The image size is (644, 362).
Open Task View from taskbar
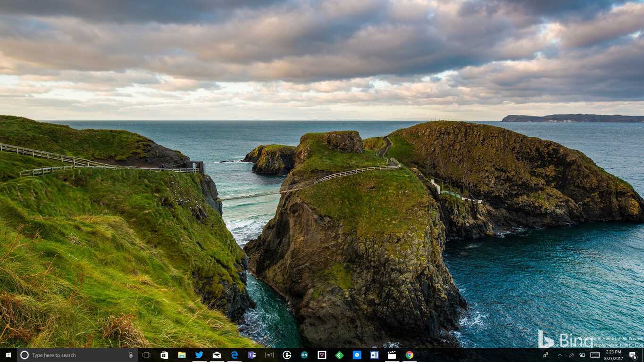[146, 355]
